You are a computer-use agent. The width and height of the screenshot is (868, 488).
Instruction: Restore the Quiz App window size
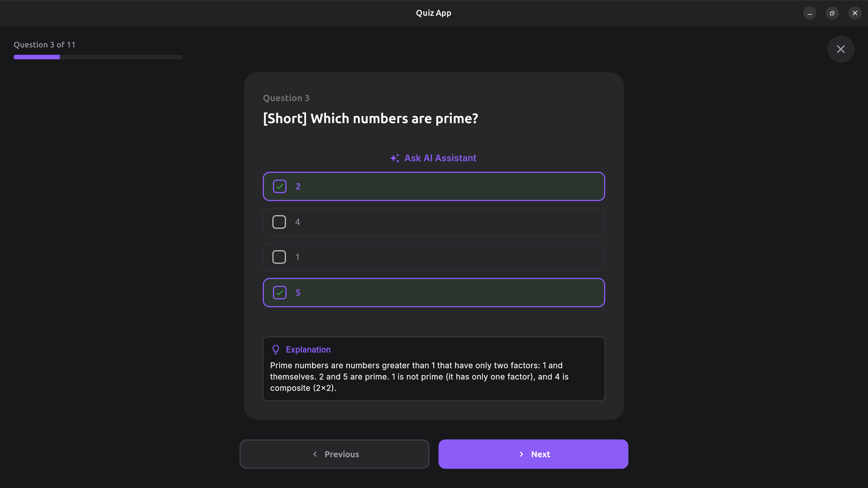(x=832, y=13)
